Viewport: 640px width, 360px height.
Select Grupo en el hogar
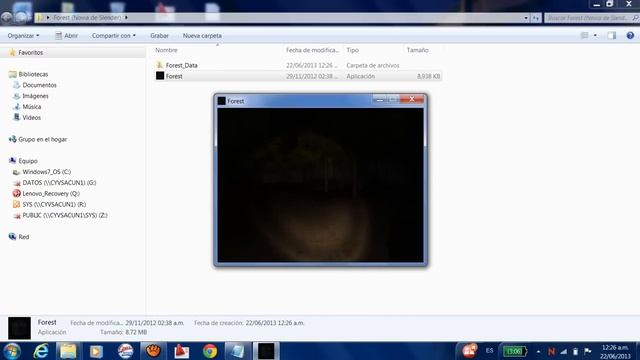coord(42,140)
